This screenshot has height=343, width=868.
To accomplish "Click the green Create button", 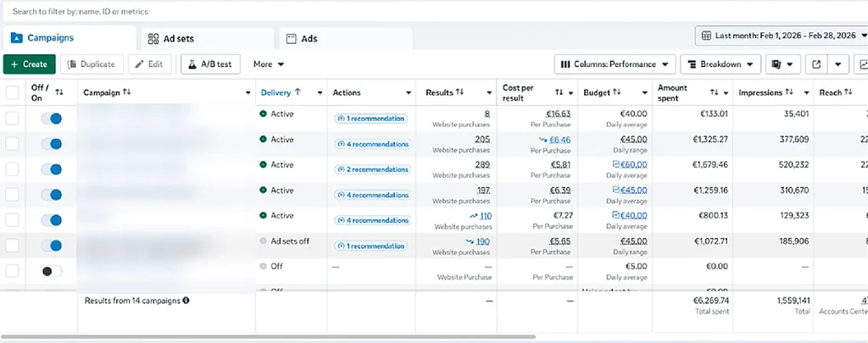I will pos(30,64).
